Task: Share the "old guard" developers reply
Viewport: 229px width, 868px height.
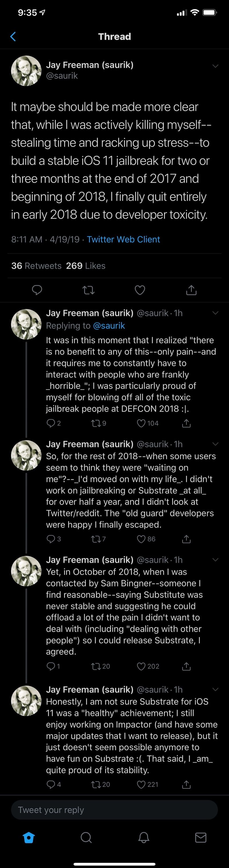Action: point(186,539)
